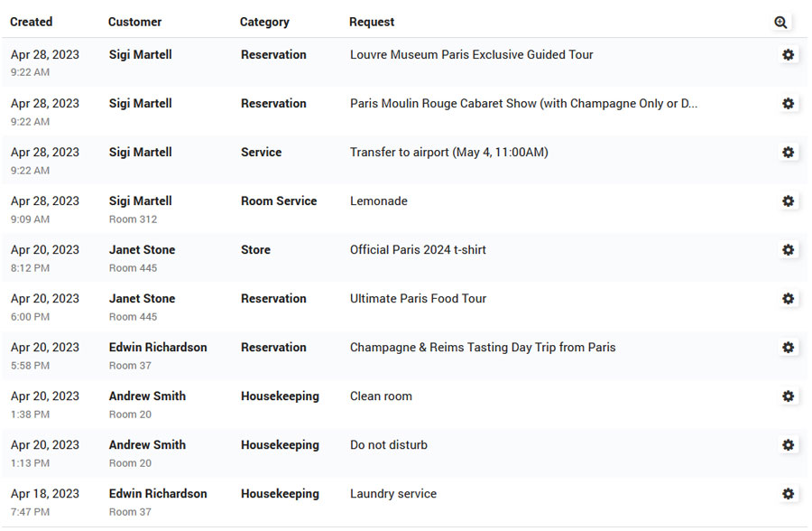
Task: Sort by the Created column header
Action: tap(32, 22)
